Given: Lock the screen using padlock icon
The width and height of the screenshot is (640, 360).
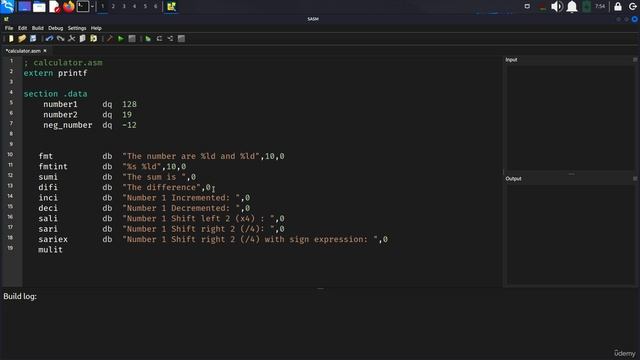Looking at the screenshot, I should tap(618, 6).
